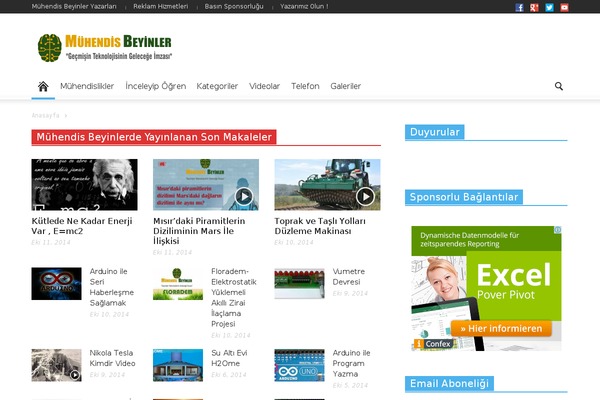Open the Vumetre circuit thumbnail
600x400 pixels.
pos(299,283)
